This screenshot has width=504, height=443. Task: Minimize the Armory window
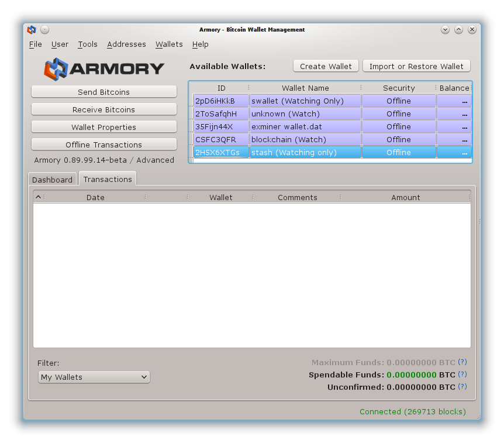click(x=445, y=30)
